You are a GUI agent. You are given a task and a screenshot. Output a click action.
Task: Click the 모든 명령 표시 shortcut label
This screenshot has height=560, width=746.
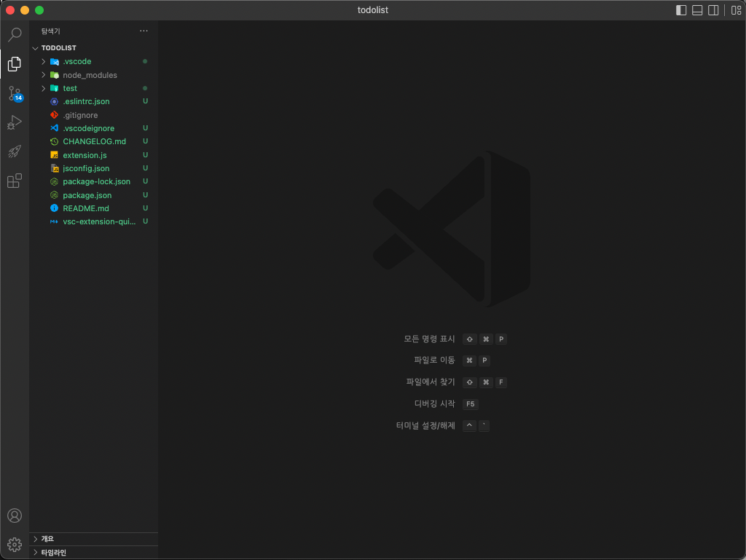click(x=429, y=339)
